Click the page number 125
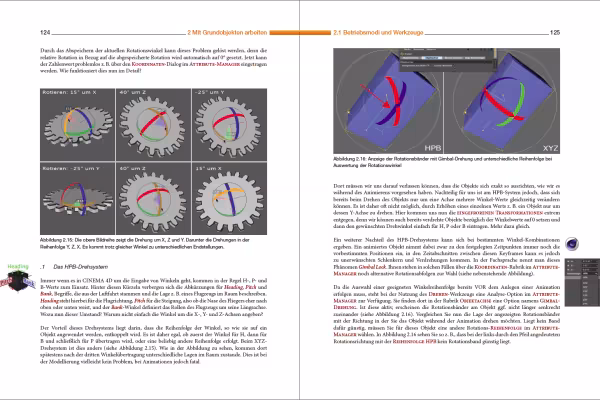 [x=555, y=33]
